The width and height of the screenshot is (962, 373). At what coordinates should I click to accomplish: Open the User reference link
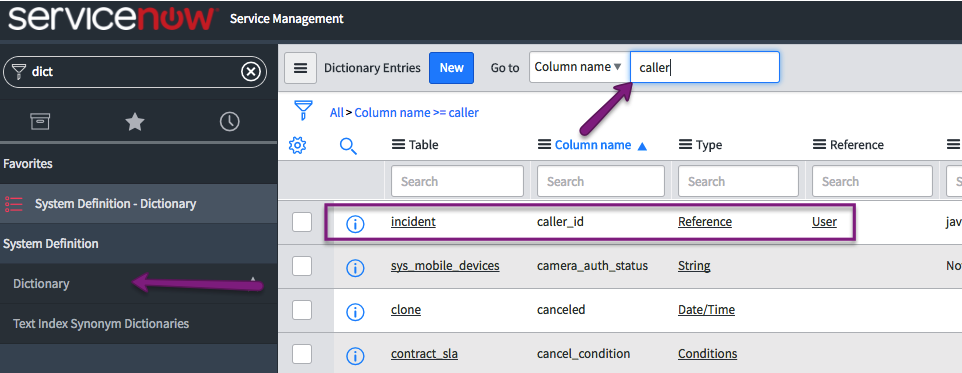[x=824, y=221]
